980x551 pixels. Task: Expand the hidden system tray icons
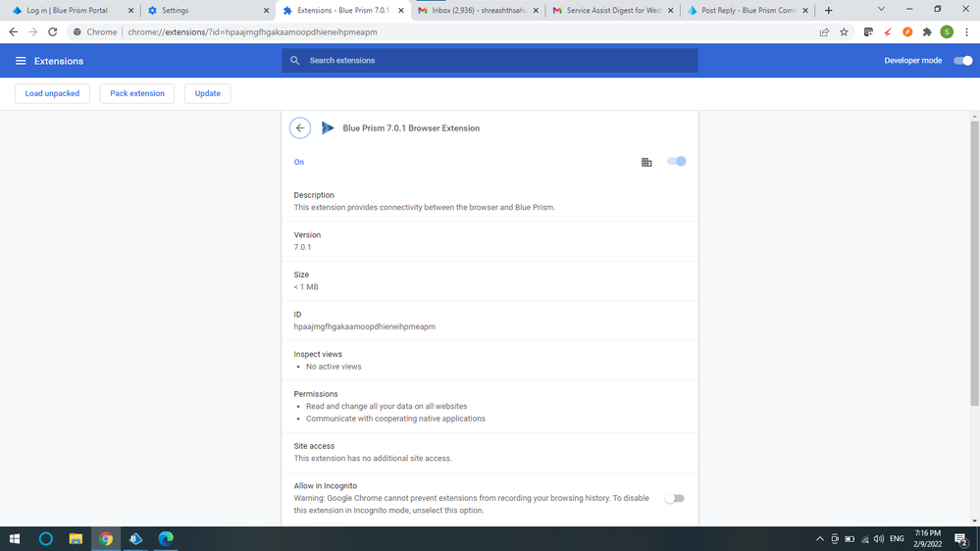(820, 539)
